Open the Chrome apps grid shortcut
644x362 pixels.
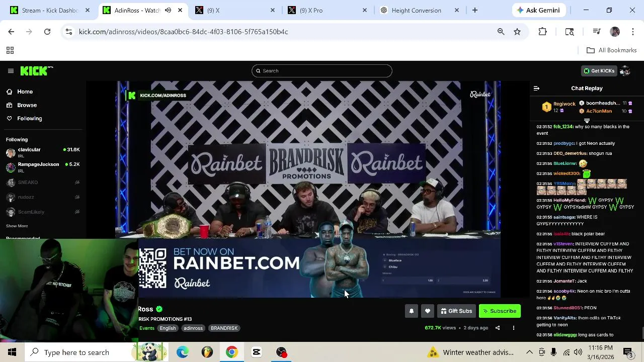click(10, 50)
